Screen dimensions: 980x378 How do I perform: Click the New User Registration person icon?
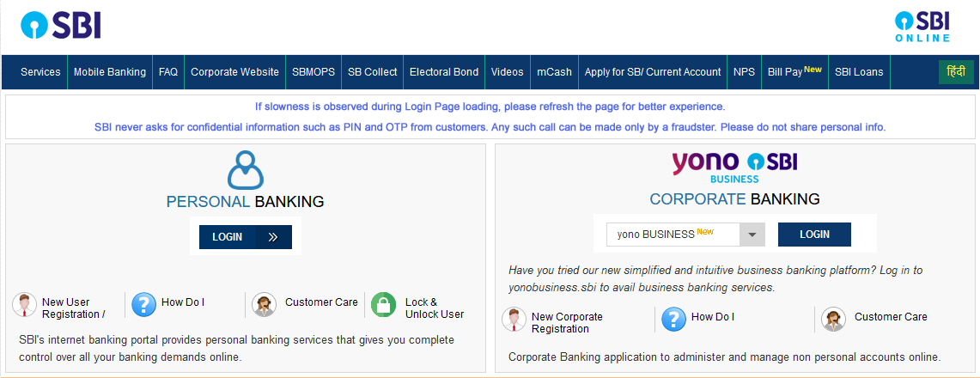click(24, 305)
